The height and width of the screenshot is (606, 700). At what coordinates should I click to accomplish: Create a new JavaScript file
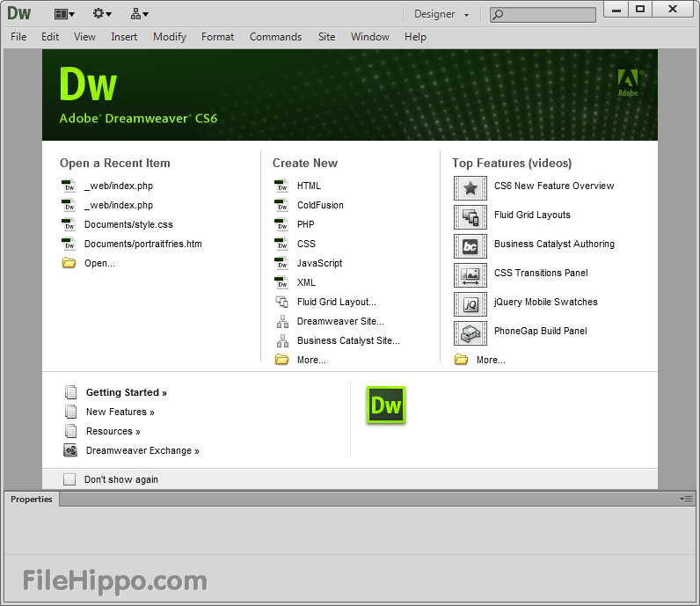(x=319, y=264)
